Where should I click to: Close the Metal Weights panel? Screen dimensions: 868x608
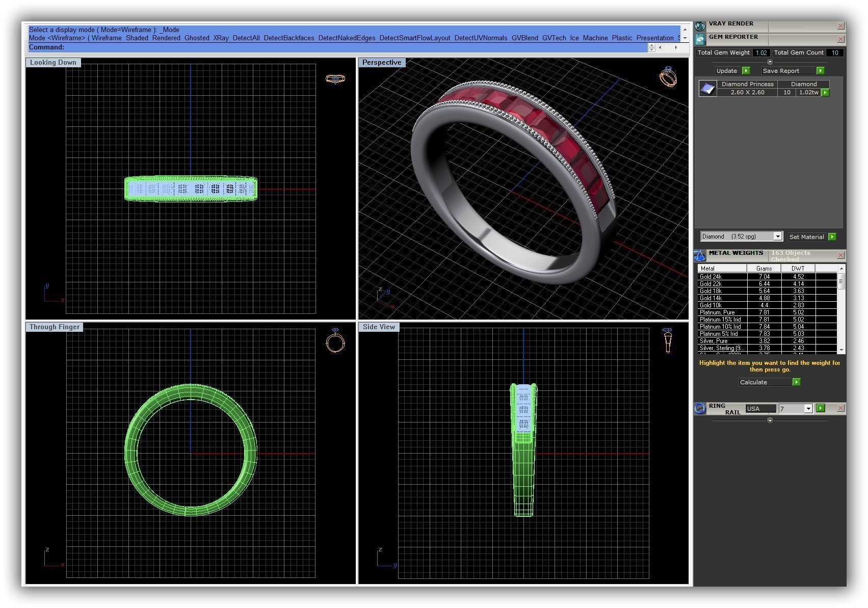click(x=840, y=255)
